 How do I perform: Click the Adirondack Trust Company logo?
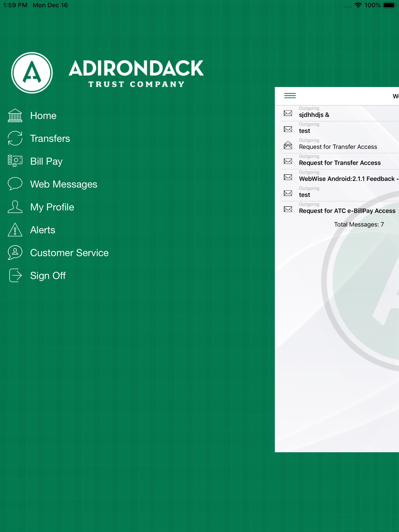tap(108, 73)
